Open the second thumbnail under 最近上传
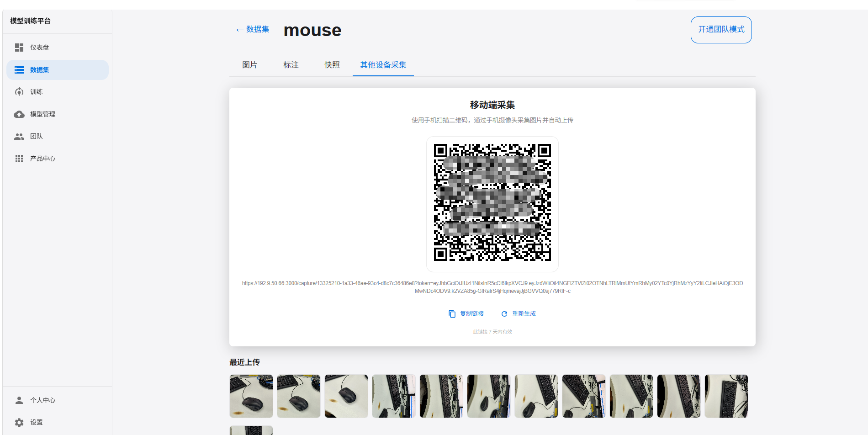This screenshot has width=868, height=435. (x=299, y=396)
